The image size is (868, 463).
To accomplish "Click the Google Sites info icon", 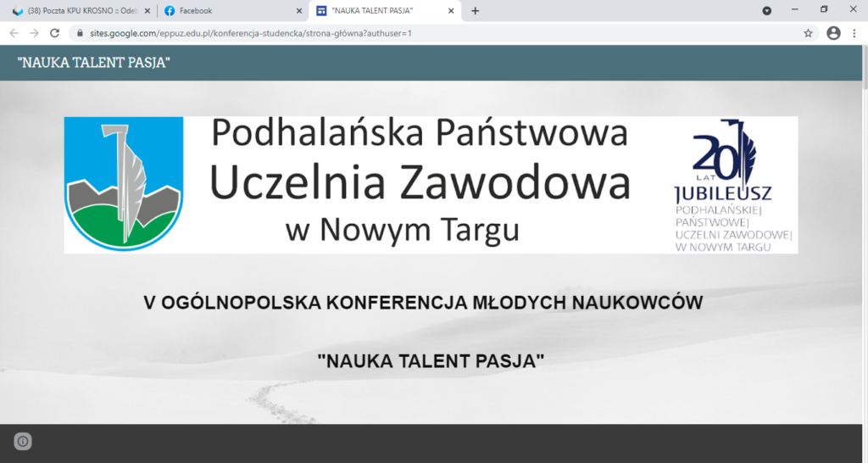I will tap(23, 442).
